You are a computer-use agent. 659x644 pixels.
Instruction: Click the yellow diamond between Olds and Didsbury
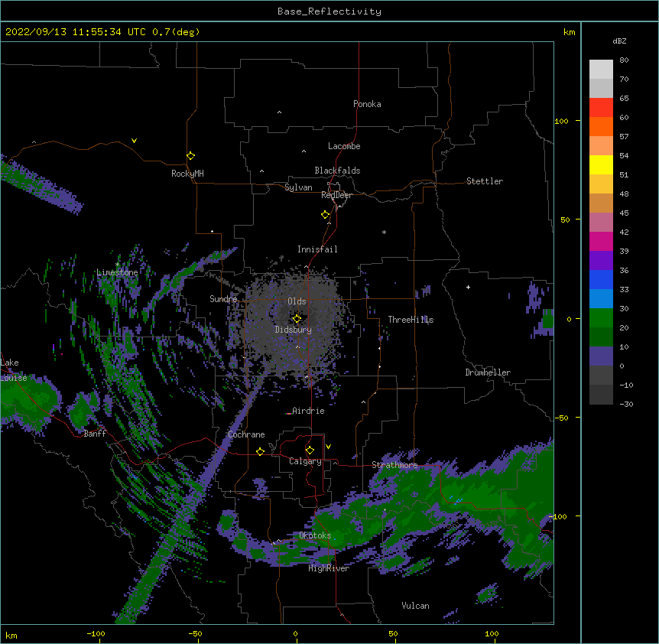click(x=297, y=318)
